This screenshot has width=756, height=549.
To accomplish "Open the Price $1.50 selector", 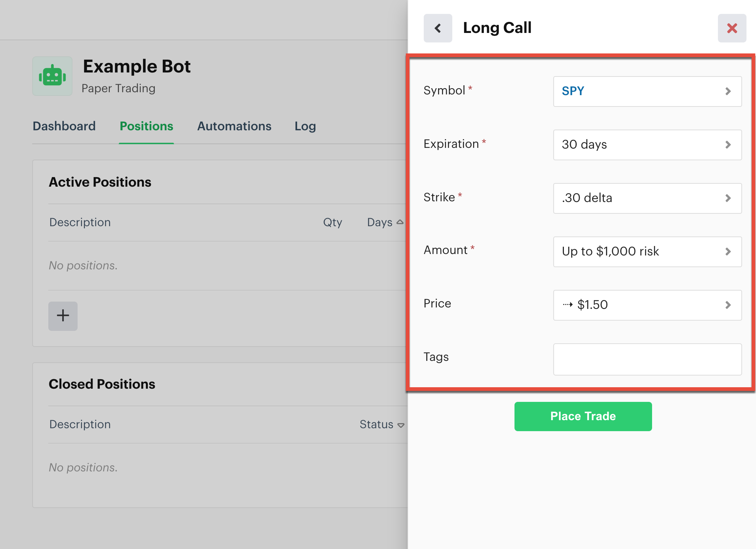I will click(x=647, y=305).
